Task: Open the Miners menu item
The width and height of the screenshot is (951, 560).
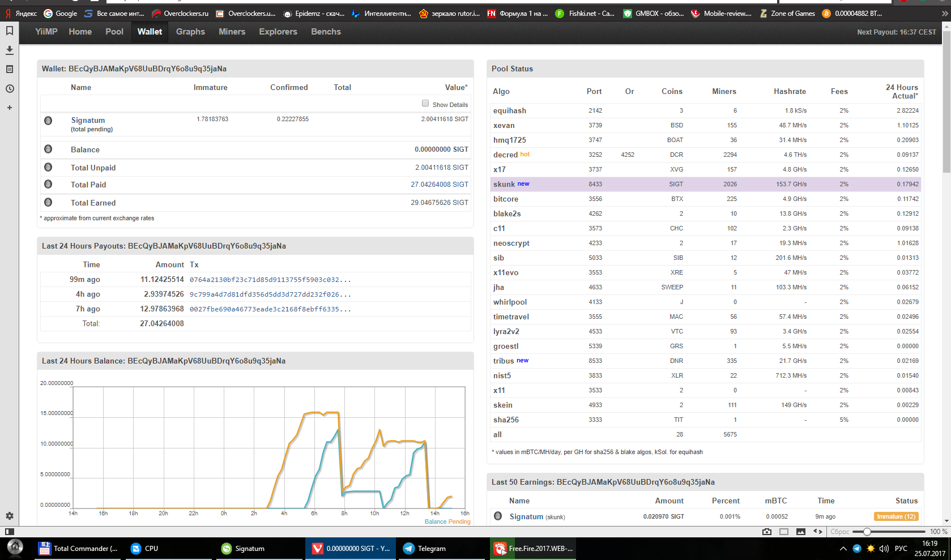Action: coord(232,32)
